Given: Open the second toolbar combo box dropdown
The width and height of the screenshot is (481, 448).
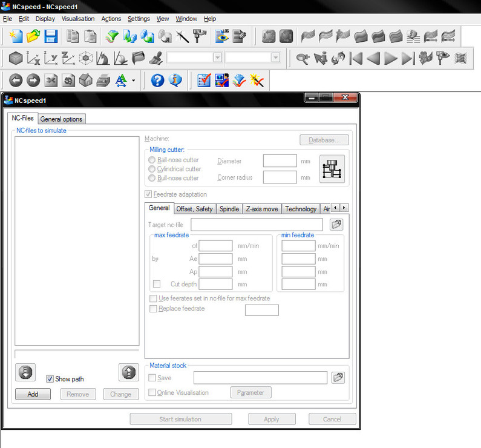Looking at the screenshot, I should [276, 58].
